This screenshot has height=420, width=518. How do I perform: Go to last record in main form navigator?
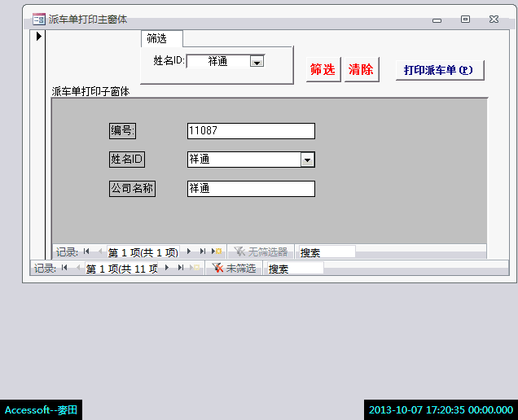pos(181,268)
